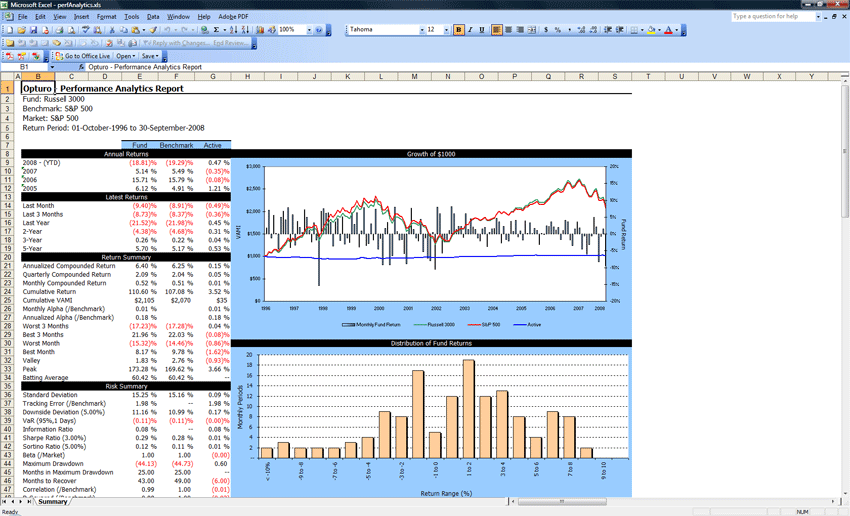Open the Data menu
Viewport: 850px width, 516px height.
click(x=152, y=17)
